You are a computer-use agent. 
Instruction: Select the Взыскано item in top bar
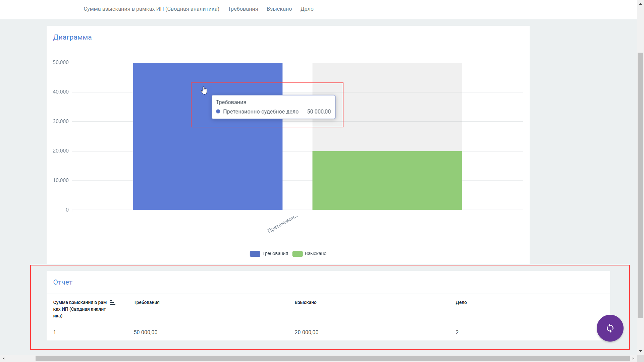pyautogui.click(x=279, y=9)
